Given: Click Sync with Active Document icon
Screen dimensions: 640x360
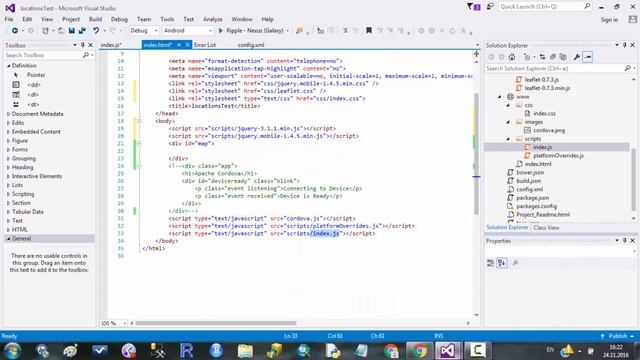Looking at the screenshot, I should pos(542,57).
